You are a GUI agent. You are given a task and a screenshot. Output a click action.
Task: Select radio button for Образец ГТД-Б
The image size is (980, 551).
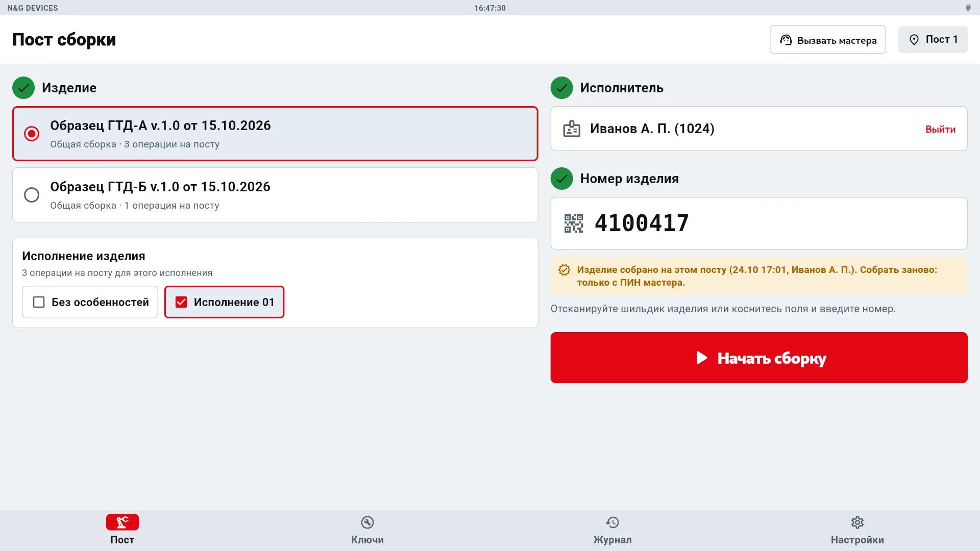[x=32, y=195]
